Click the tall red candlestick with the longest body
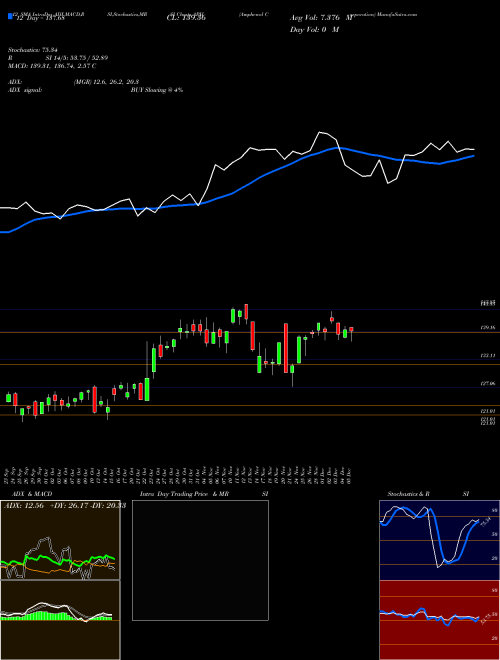 click(286, 348)
